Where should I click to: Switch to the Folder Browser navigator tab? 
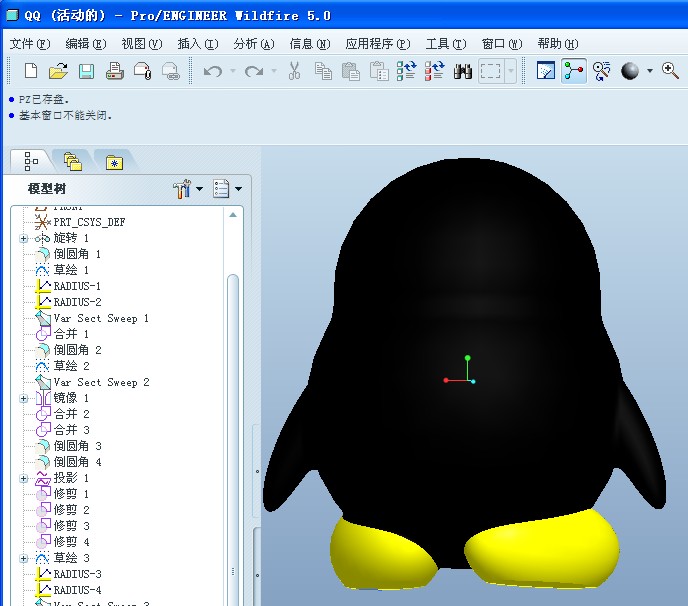point(73,161)
